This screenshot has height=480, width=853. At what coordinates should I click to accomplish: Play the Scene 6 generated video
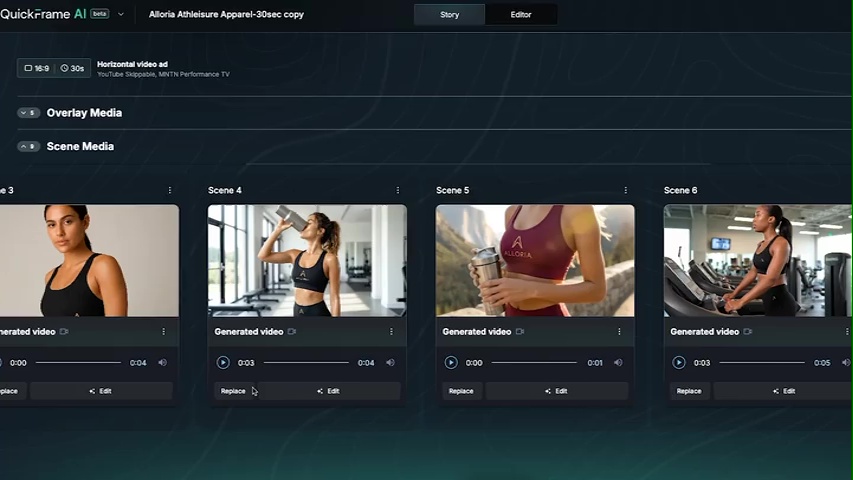(679, 363)
